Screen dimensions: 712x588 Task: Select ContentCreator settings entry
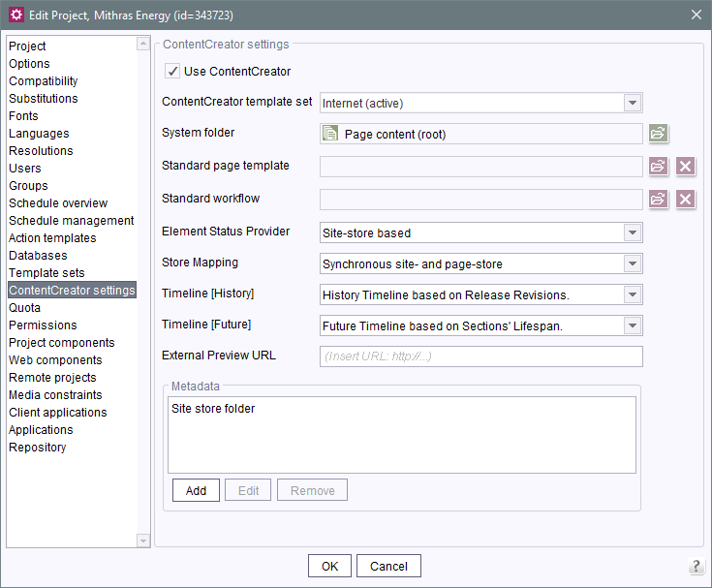pyautogui.click(x=72, y=291)
